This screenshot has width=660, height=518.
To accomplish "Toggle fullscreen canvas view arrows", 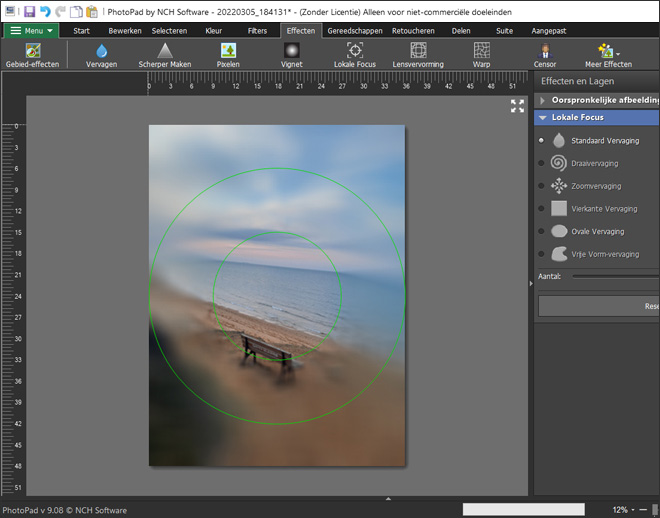I will [517, 106].
